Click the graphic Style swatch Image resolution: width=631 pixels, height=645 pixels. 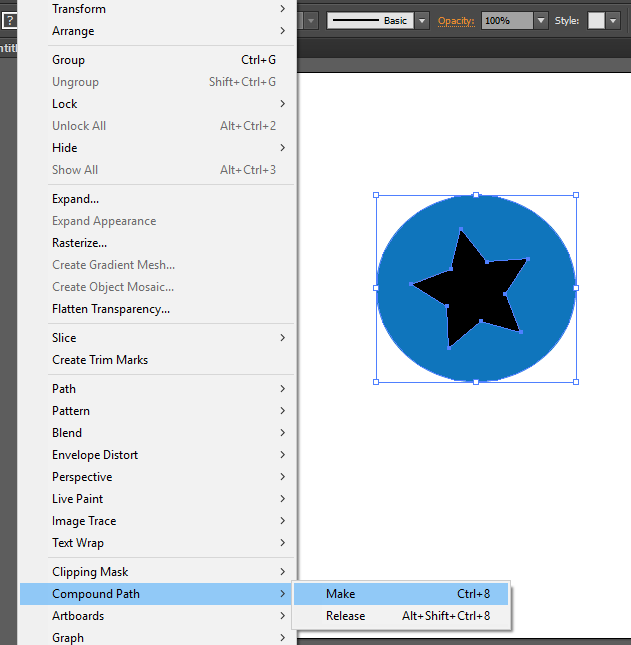pos(596,21)
